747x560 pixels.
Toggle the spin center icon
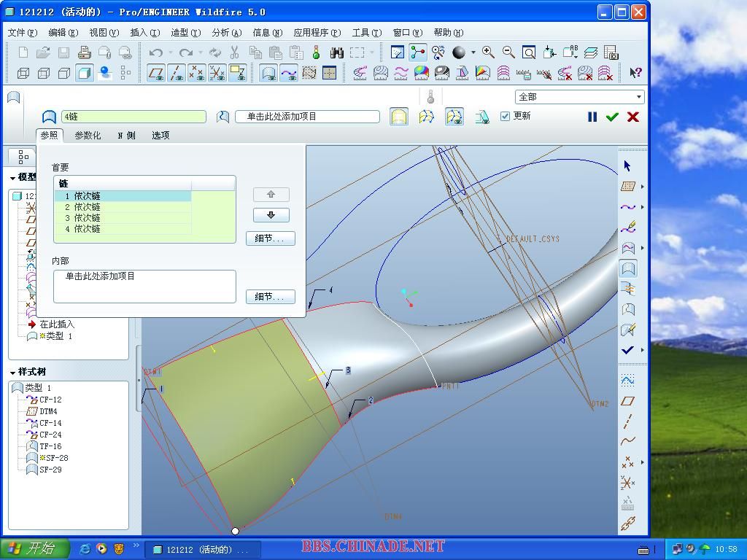(x=418, y=52)
